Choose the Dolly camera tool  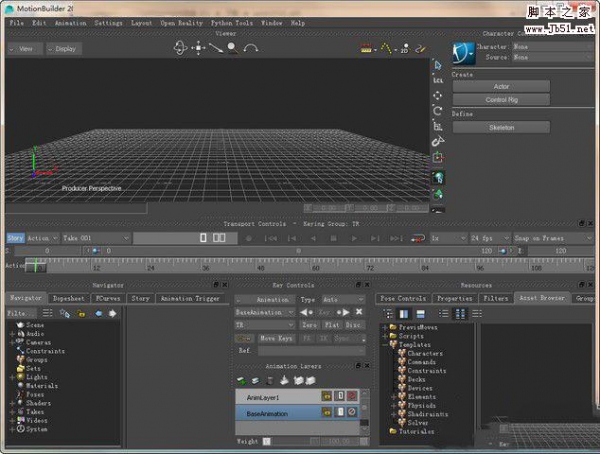coord(216,48)
